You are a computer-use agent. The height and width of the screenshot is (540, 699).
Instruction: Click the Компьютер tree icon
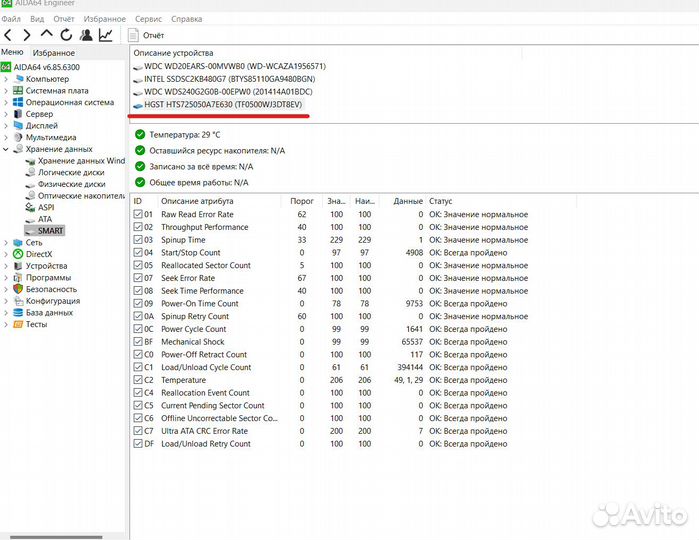18,79
